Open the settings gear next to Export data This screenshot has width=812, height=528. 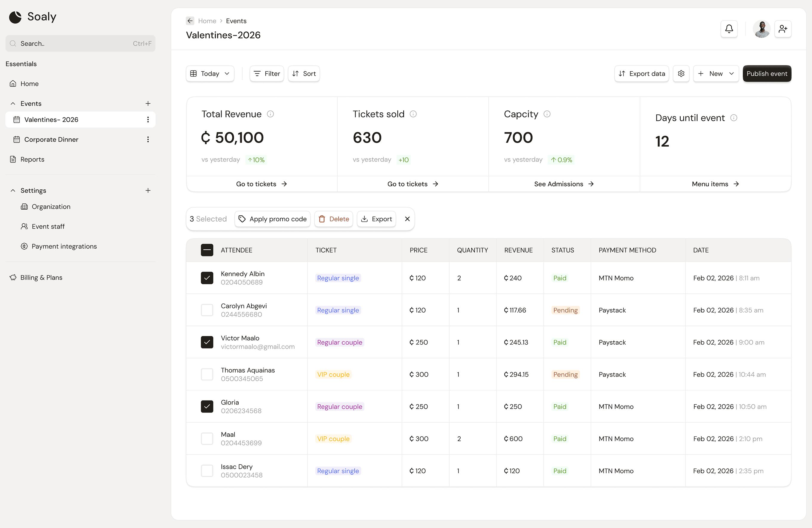click(x=681, y=73)
